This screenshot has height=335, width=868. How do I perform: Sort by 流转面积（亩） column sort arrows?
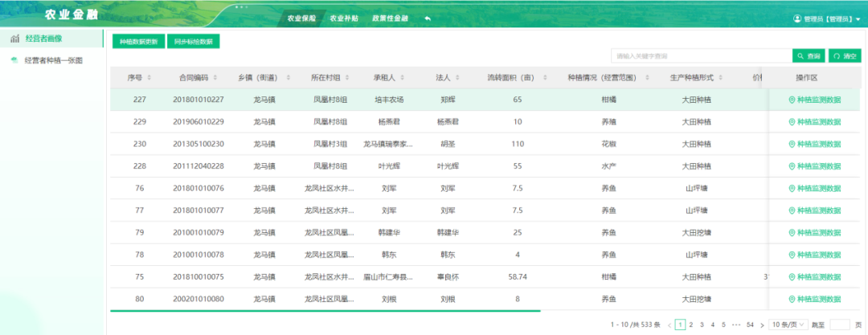click(543, 79)
